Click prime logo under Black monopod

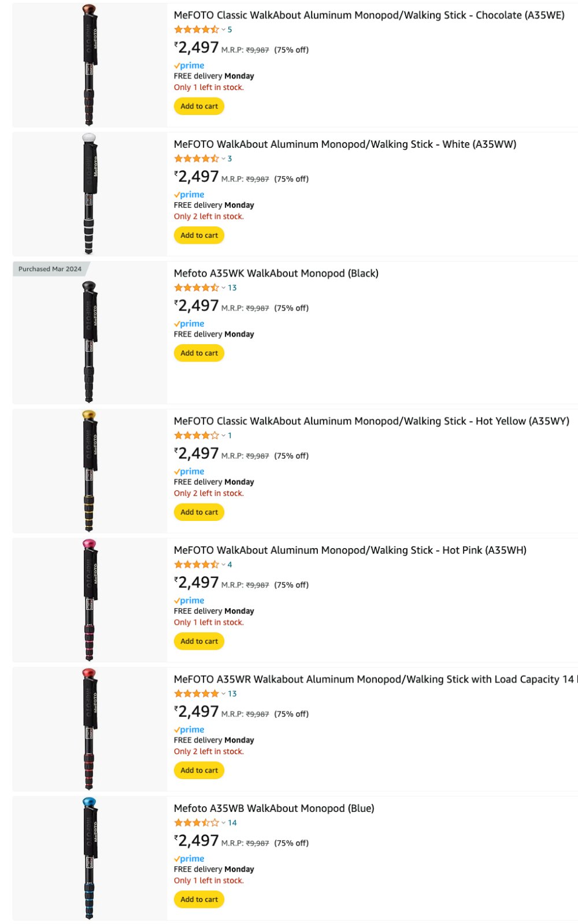click(189, 324)
